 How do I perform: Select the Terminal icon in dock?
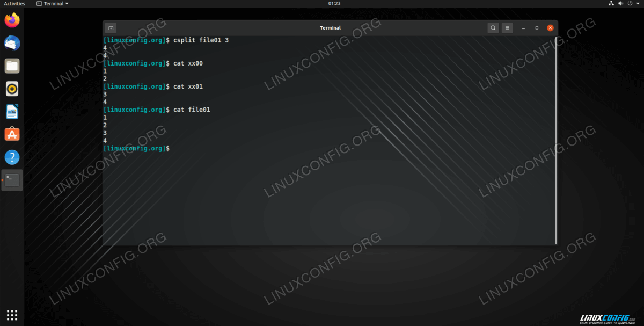tap(12, 180)
